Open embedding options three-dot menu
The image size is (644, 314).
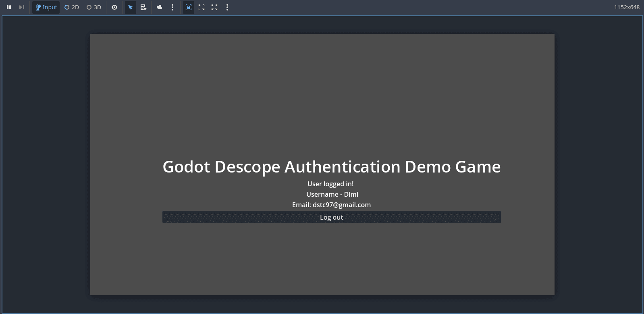227,7
